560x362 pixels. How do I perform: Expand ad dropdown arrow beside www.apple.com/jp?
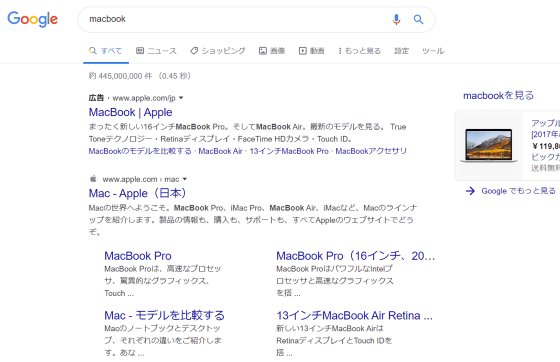pyautogui.click(x=181, y=98)
